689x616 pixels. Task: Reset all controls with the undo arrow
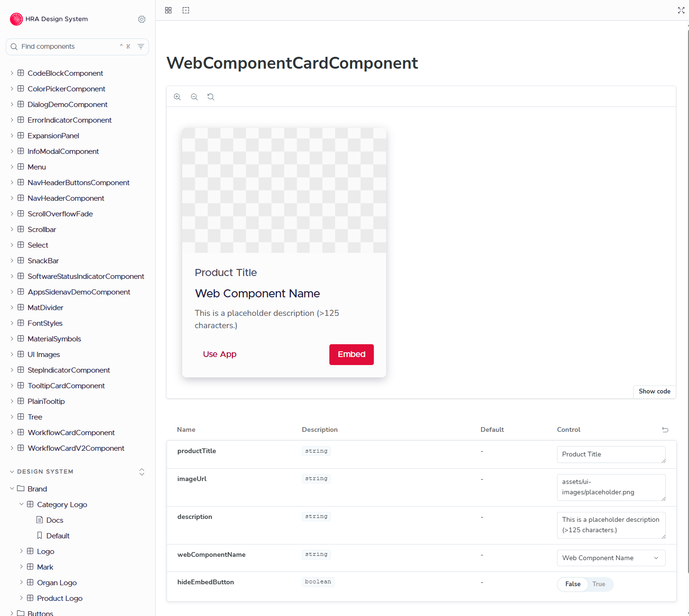point(665,429)
